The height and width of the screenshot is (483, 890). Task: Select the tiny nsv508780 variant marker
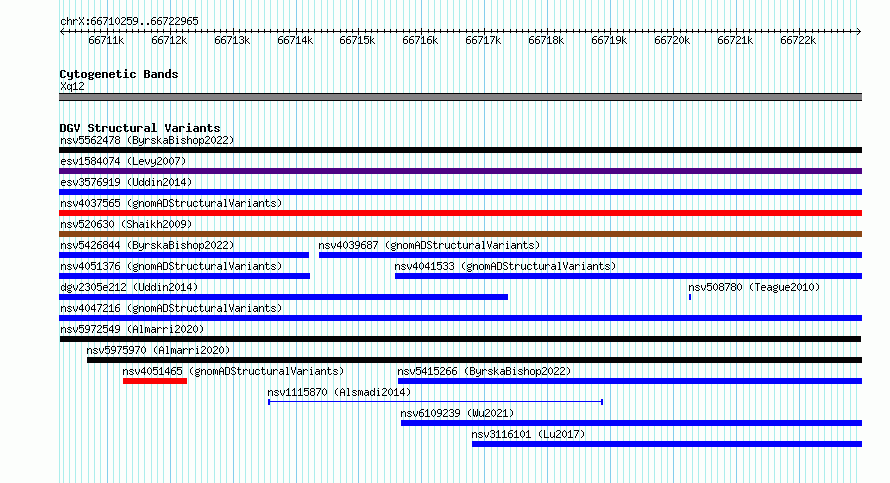tap(690, 297)
